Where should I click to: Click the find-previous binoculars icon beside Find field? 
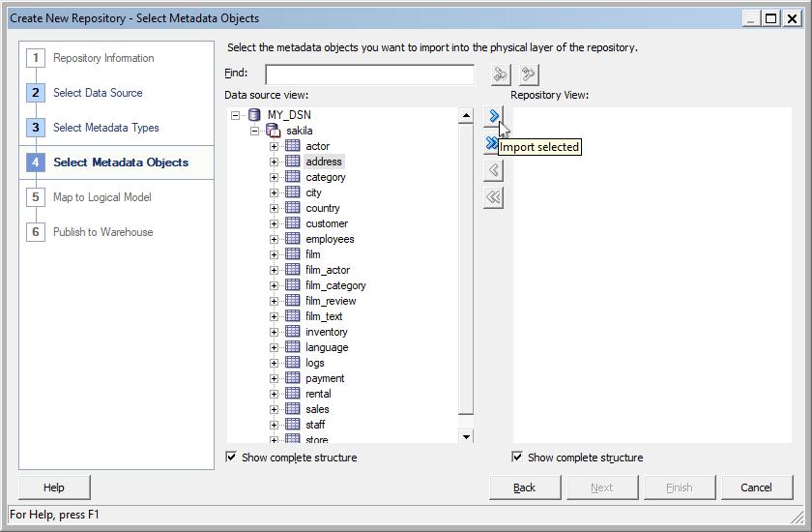[501, 74]
